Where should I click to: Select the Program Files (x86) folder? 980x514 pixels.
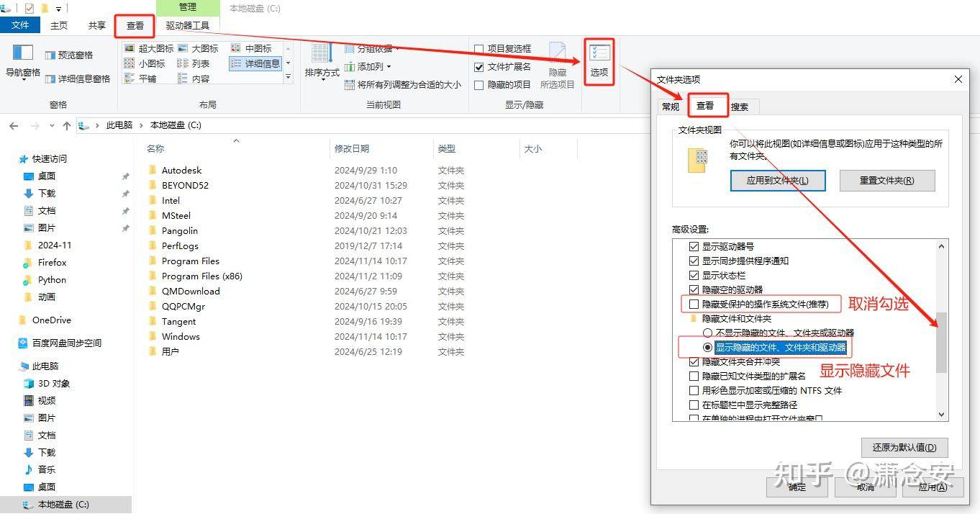(201, 276)
